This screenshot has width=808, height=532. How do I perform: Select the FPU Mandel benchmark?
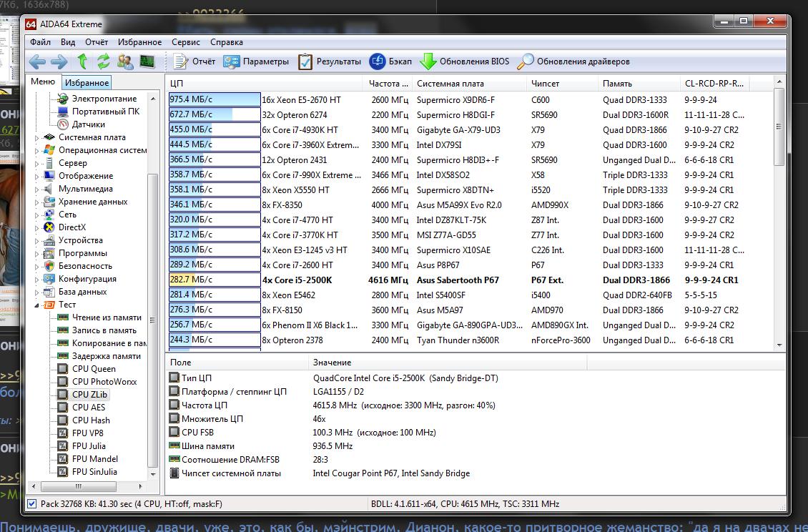95,459
